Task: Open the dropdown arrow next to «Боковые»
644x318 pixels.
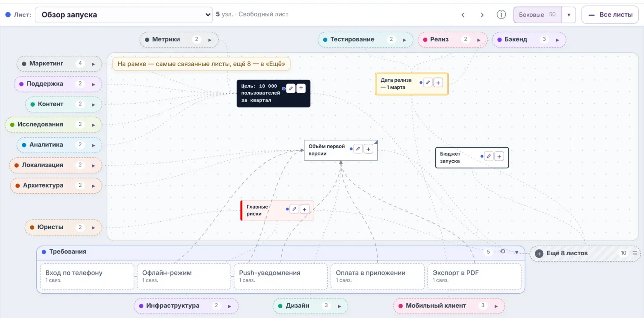Action: 569,15
